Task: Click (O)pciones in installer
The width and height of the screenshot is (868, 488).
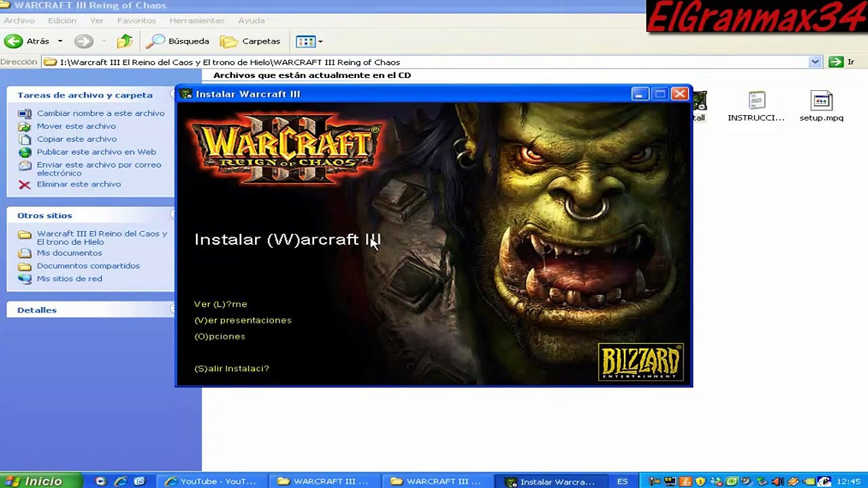Action: (220, 336)
